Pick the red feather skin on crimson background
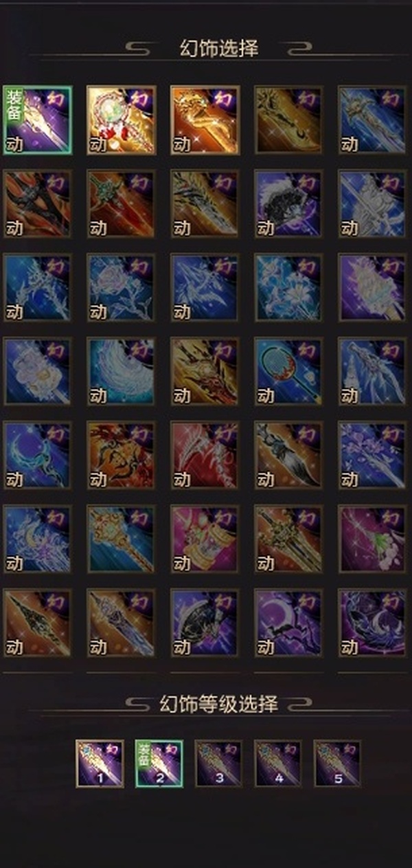Image resolution: width=412 pixels, height=868 pixels. 205,456
